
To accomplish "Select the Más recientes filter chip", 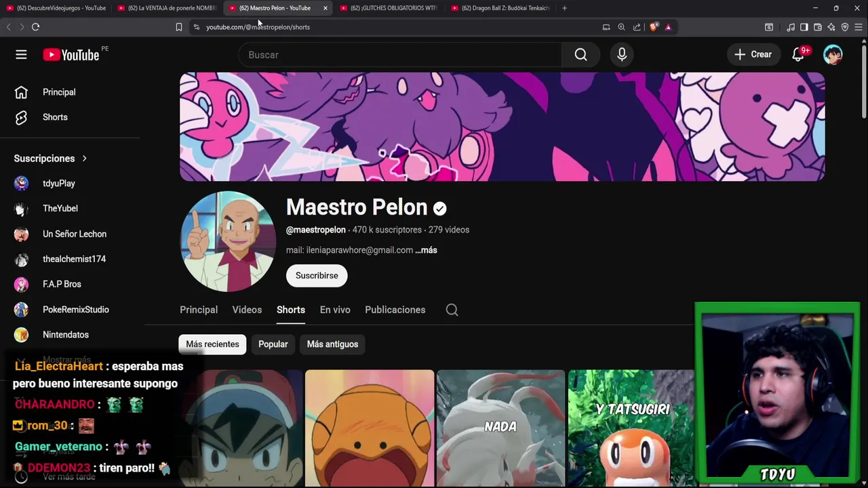I will pos(212,344).
